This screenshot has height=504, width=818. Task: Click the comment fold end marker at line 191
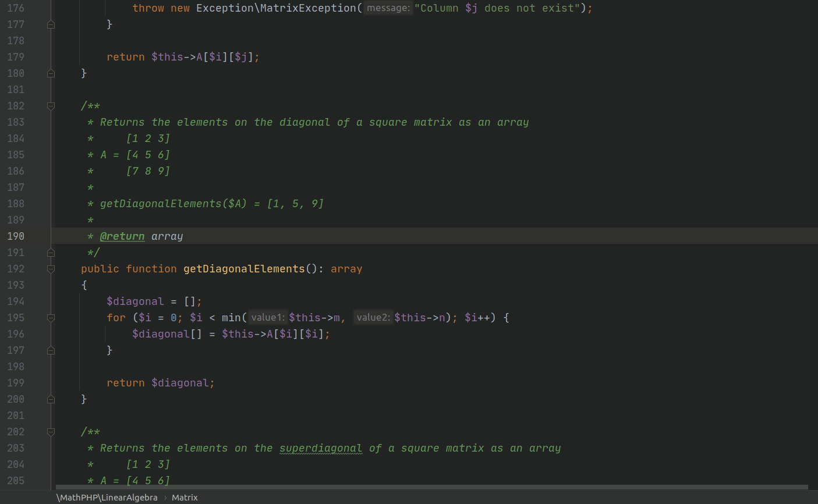pos(51,253)
